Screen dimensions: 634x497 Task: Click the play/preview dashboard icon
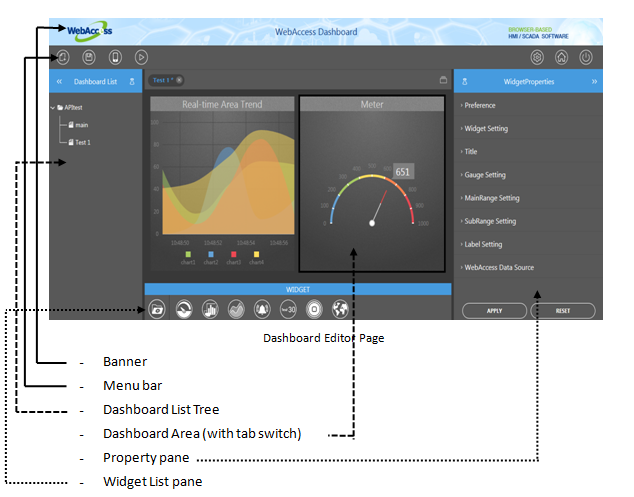coord(141,57)
